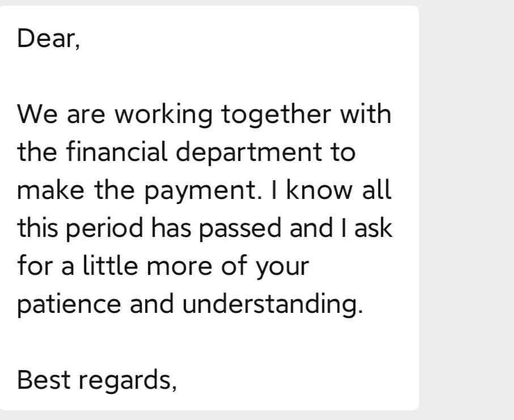Select the word "together" in the first line
The image size is (514, 420).
(x=276, y=115)
